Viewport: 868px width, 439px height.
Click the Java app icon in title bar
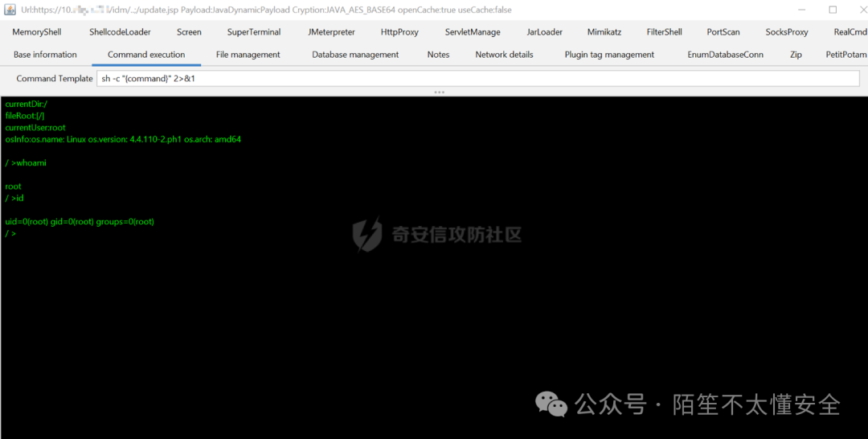coord(10,10)
